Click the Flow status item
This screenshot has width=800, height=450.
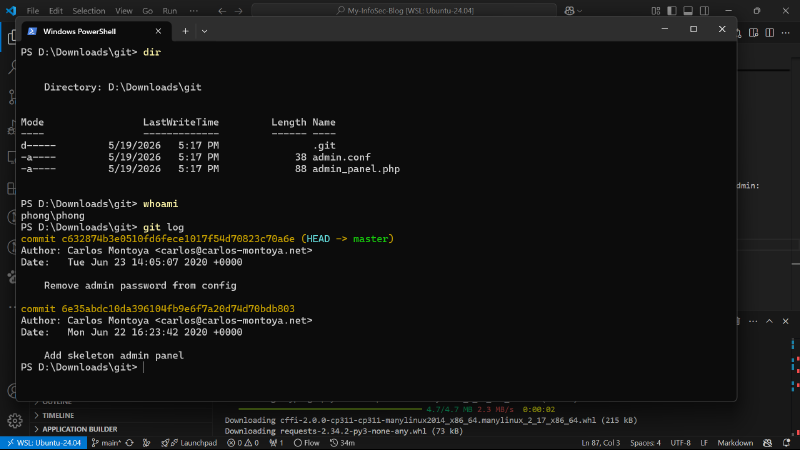pyautogui.click(x=307, y=443)
